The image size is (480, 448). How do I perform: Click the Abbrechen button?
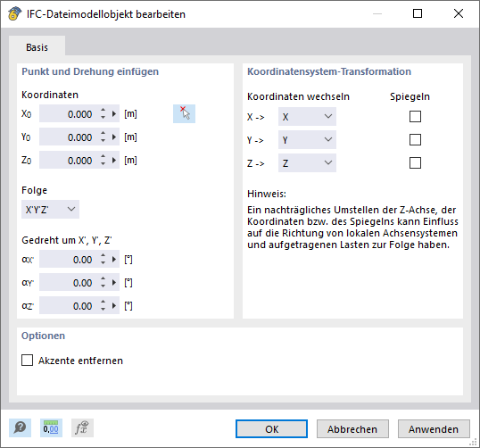(x=352, y=429)
